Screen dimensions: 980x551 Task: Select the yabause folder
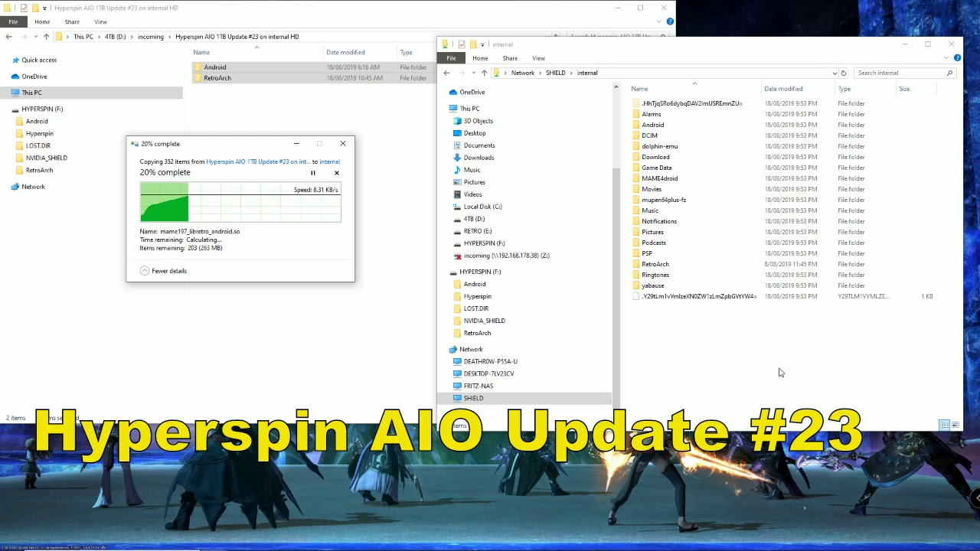pyautogui.click(x=652, y=285)
